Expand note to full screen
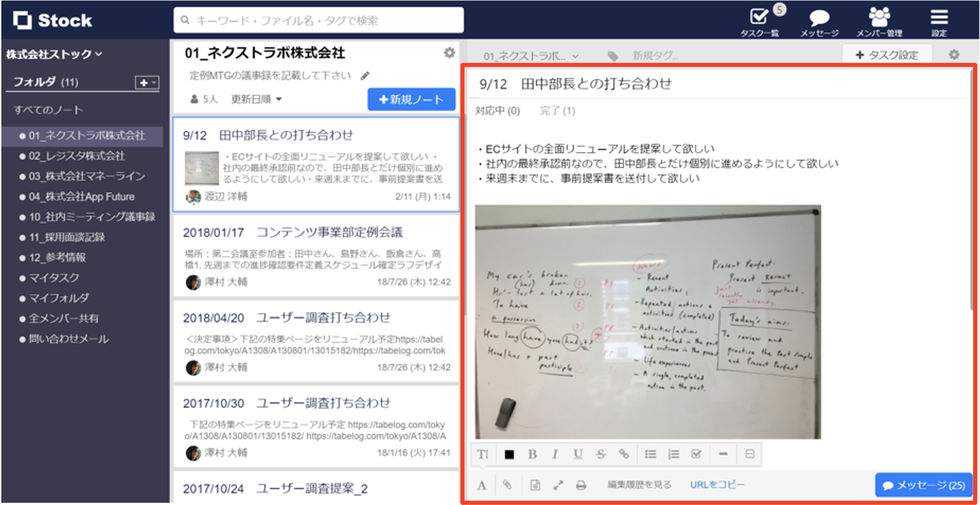 [x=558, y=485]
